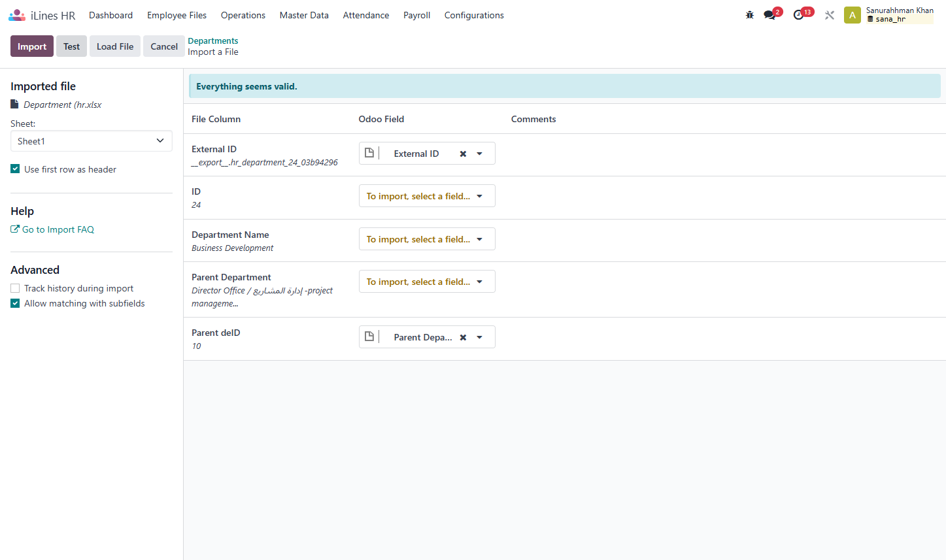Click the Business Development sample value
This screenshot has width=946, height=560.
pyautogui.click(x=233, y=248)
